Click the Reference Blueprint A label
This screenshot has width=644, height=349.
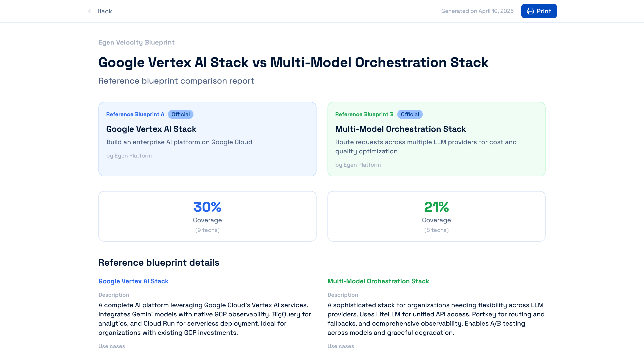[135, 114]
